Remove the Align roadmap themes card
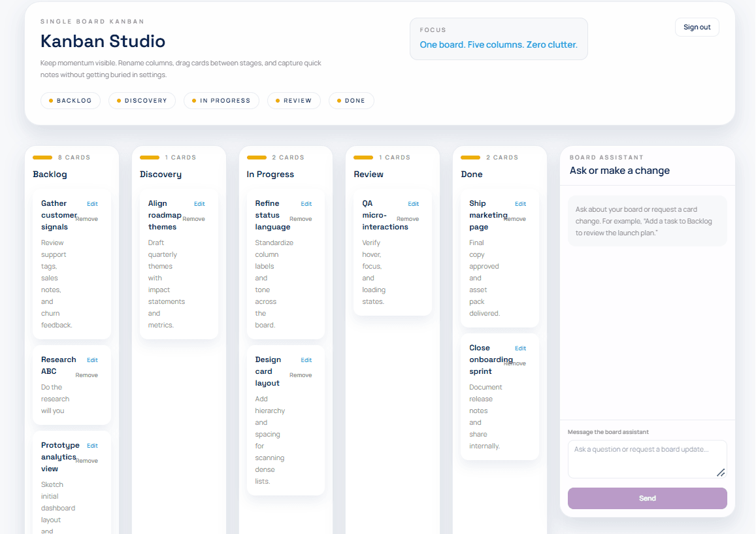Screen dimensions: 756x534 194,219
